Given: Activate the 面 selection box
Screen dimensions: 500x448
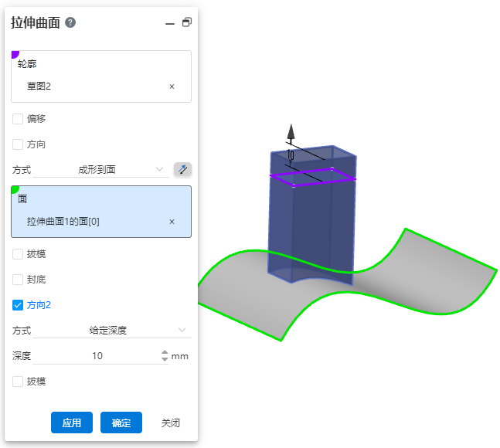Looking at the screenshot, I should point(101,212).
